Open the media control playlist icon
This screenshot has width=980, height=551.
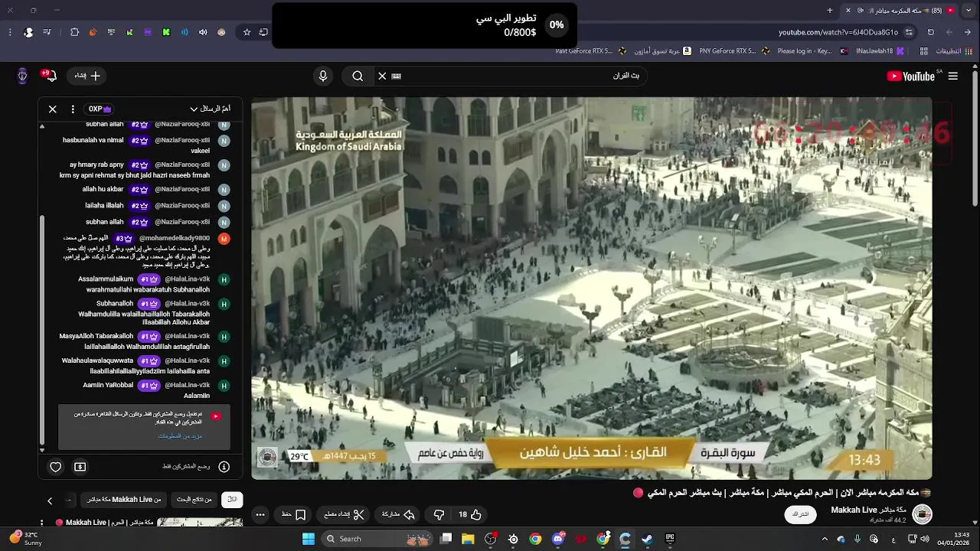point(47,32)
